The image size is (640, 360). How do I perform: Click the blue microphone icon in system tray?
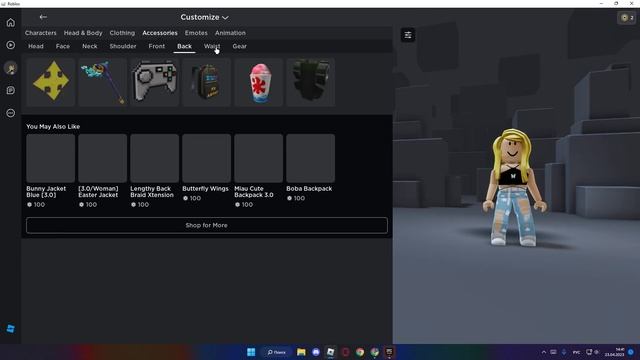tap(564, 352)
